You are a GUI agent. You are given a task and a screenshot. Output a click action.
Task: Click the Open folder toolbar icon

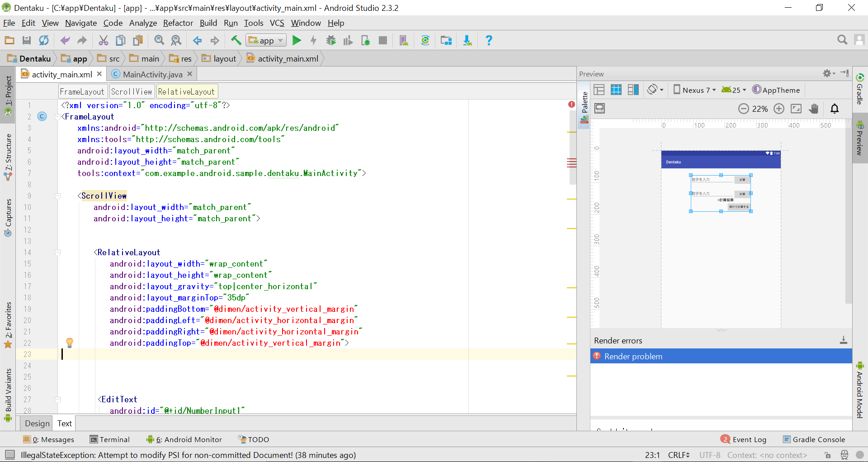pos(9,41)
